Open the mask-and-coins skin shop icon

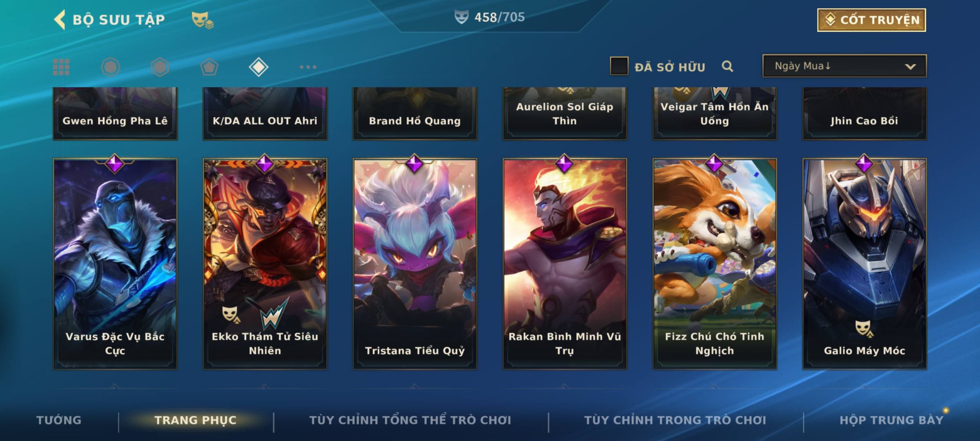(x=203, y=20)
